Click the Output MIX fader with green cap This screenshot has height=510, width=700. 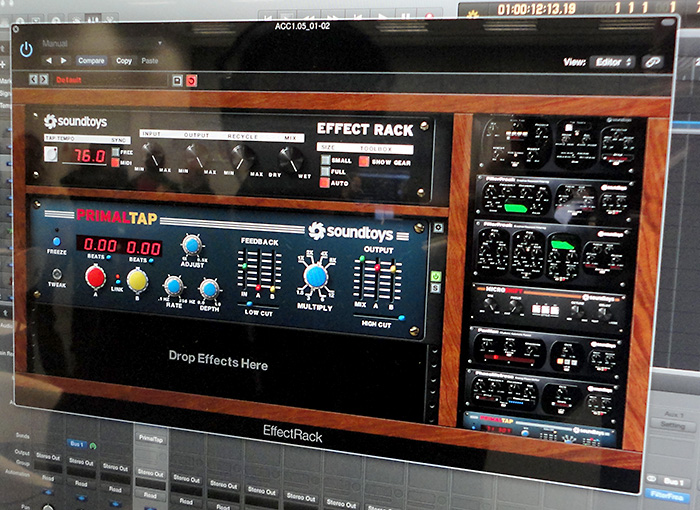pyautogui.click(x=362, y=259)
